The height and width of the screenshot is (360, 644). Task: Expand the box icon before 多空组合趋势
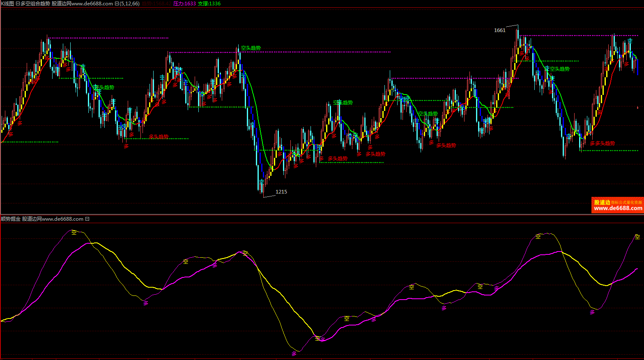(x=18, y=4)
